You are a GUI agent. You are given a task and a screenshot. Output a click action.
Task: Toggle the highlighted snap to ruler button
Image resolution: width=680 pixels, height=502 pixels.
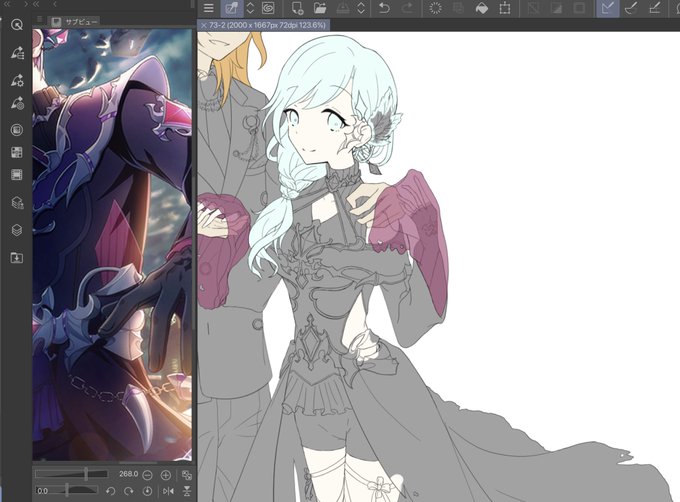coord(608,8)
